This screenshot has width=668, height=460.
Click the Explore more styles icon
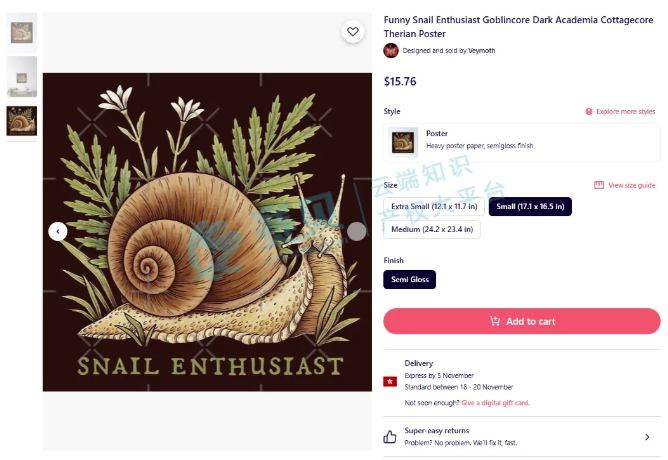[589, 112]
